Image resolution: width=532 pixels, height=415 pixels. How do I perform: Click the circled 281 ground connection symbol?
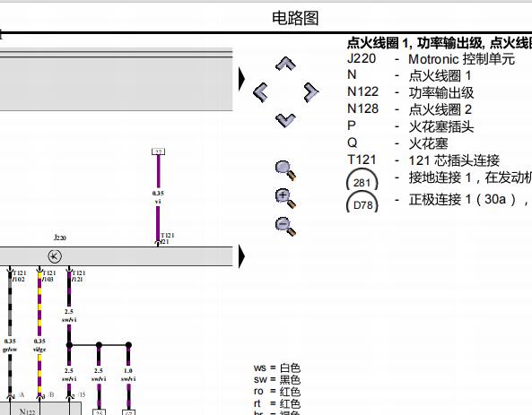[x=362, y=179]
